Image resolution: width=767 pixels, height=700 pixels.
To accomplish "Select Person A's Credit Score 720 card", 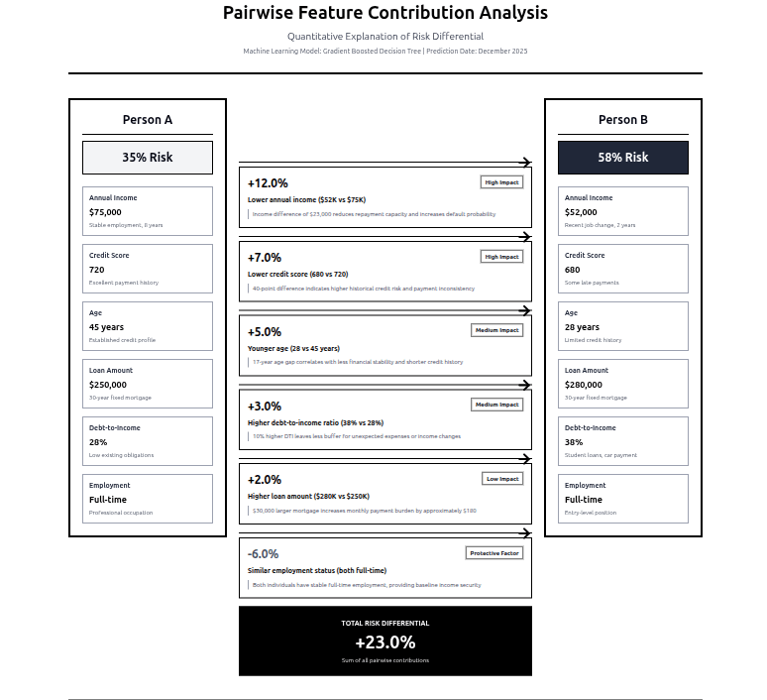I will coord(148,269).
